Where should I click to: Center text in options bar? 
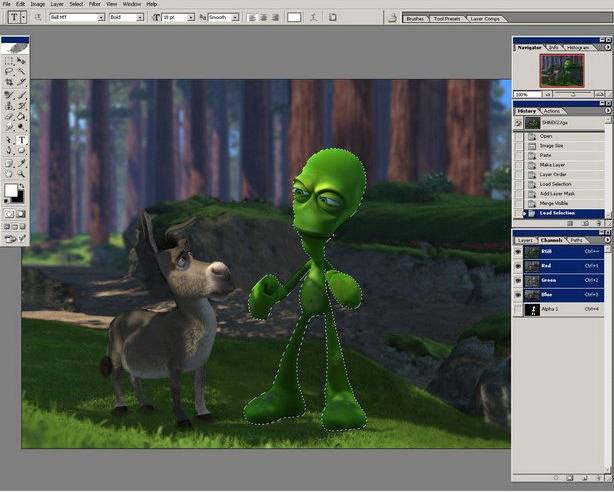coord(264,18)
